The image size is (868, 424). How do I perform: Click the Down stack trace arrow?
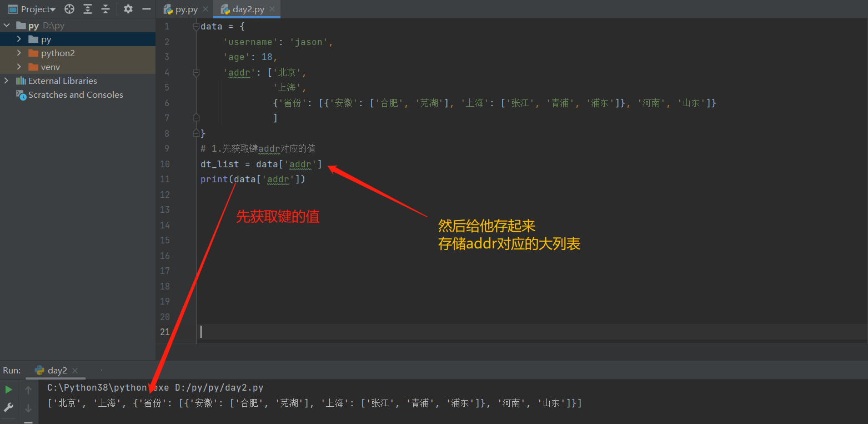[28, 408]
